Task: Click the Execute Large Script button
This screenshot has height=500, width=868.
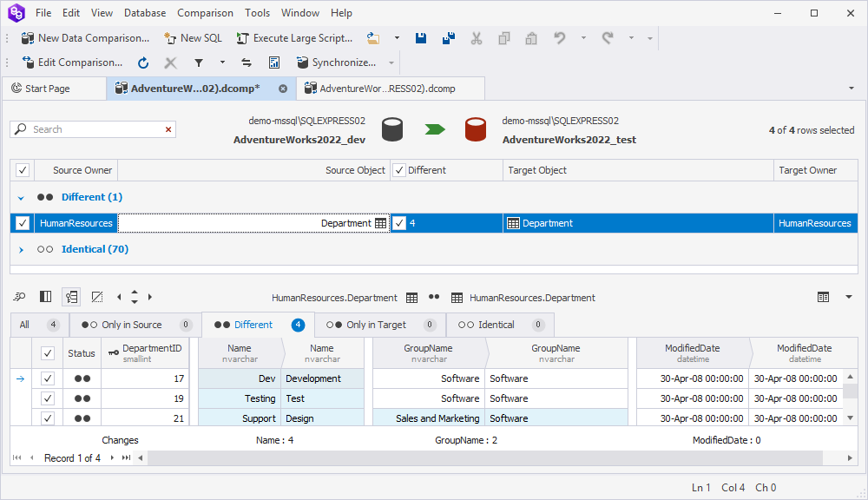Action: (294, 38)
